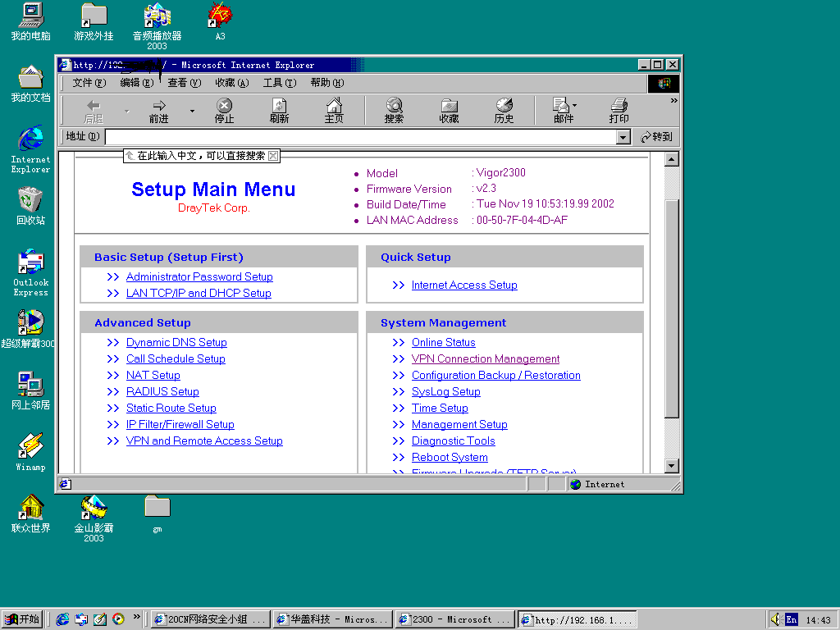Viewport: 840px width, 630px height.
Task: Select the 游戏外挂 folder shortcut on desktop
Action: click(x=94, y=22)
